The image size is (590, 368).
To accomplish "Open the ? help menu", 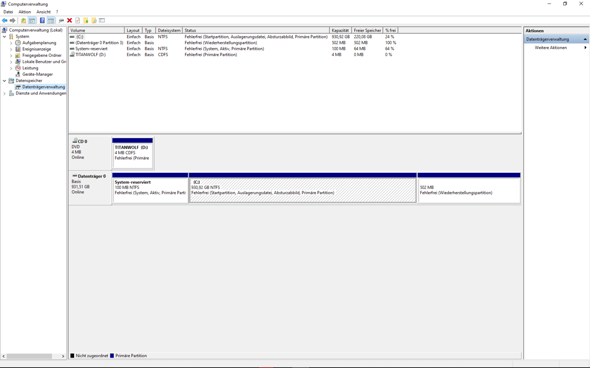I will [57, 12].
